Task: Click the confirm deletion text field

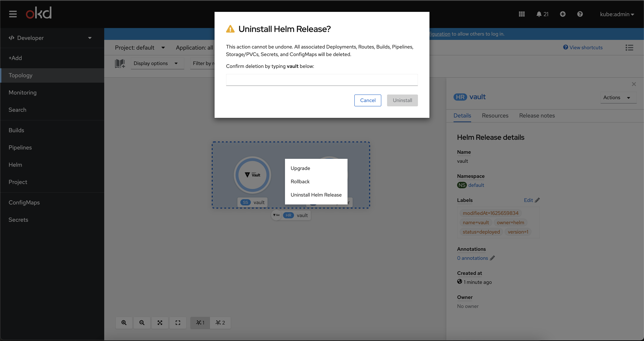Action: coord(322,80)
